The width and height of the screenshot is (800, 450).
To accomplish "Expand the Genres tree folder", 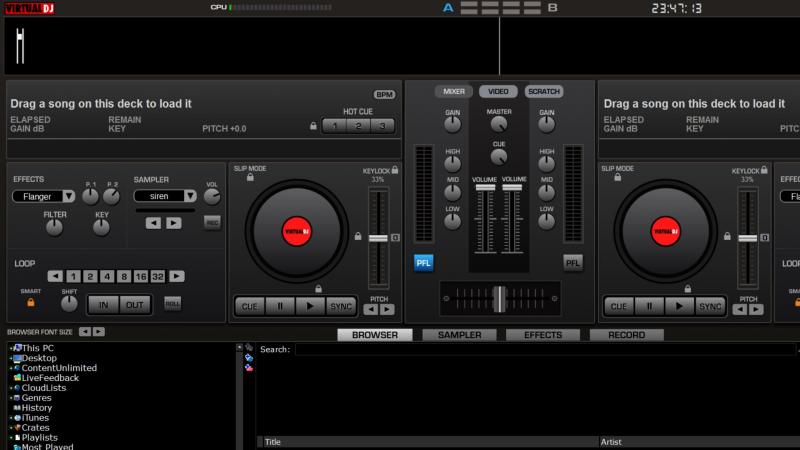I will pyautogui.click(x=11, y=398).
